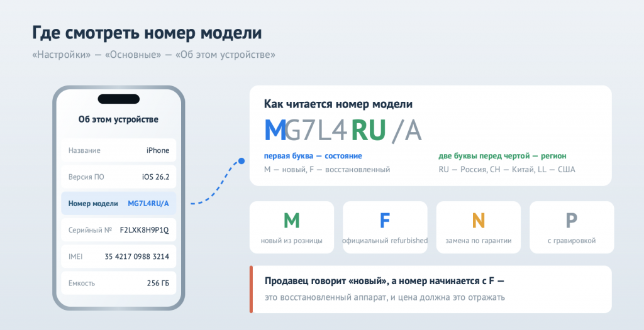Click the green RU letters in large model number
Viewport: 644px width, 330px height.
click(x=369, y=130)
